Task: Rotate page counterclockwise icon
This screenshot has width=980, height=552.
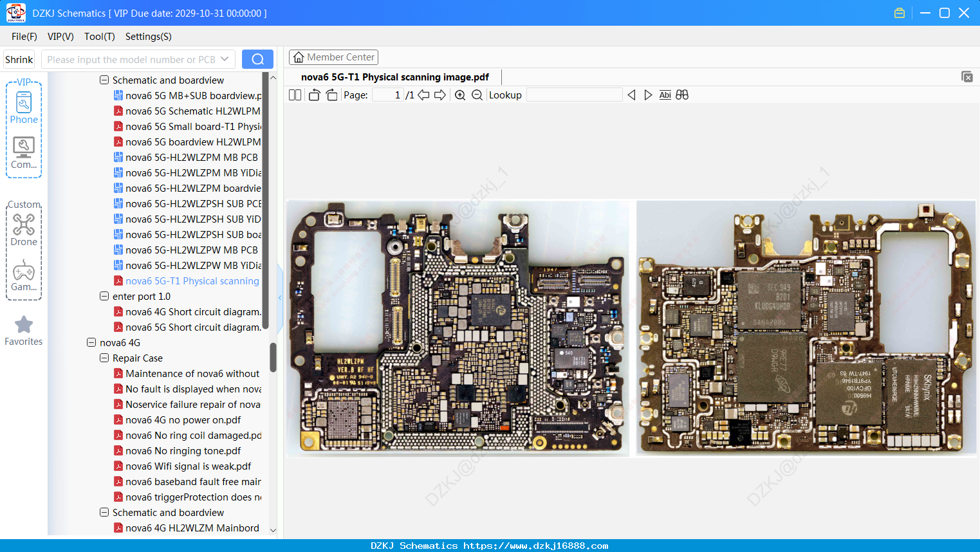Action: pyautogui.click(x=314, y=95)
